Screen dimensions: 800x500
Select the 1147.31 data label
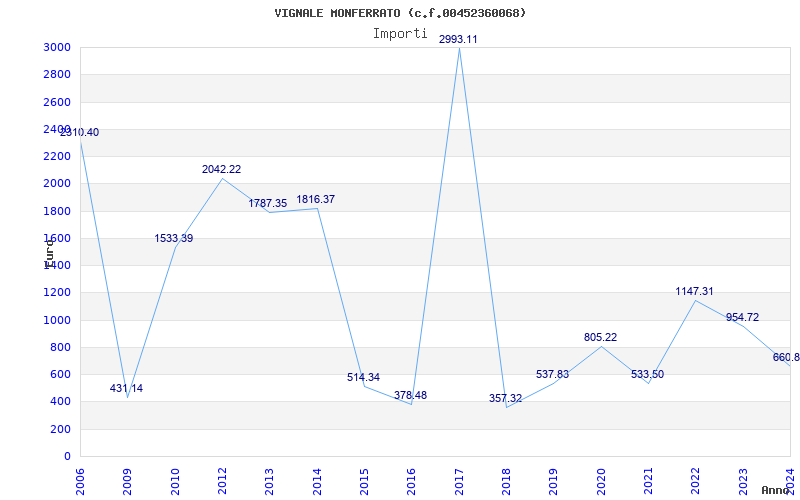694,291
